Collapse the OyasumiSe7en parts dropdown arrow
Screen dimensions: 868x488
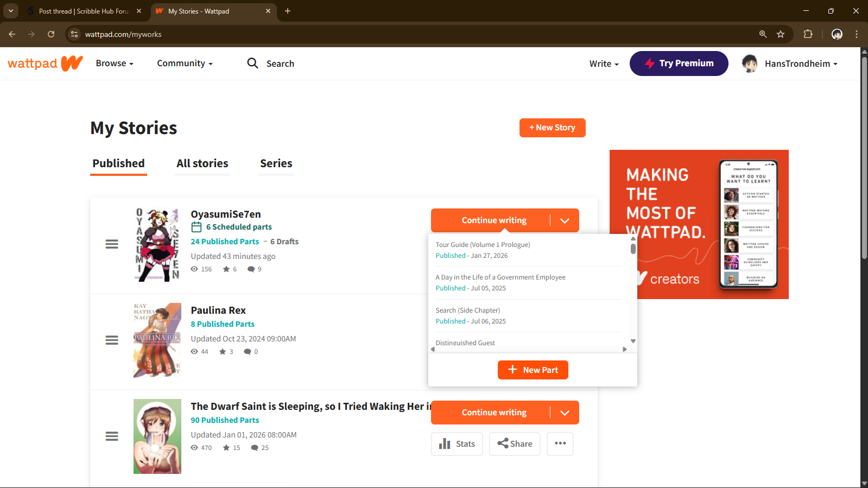click(565, 220)
